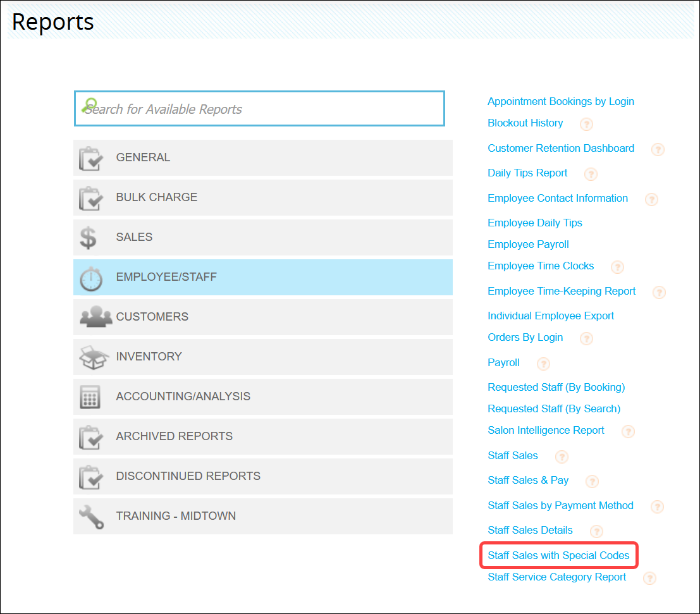The image size is (700, 614).
Task: Open help for Employee Time Clocks
Action: pyautogui.click(x=617, y=267)
